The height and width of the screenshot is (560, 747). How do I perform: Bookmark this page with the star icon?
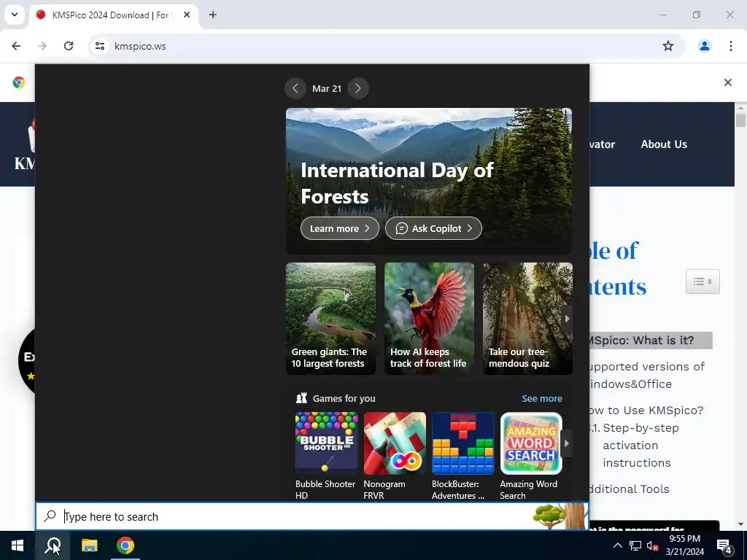coord(668,46)
